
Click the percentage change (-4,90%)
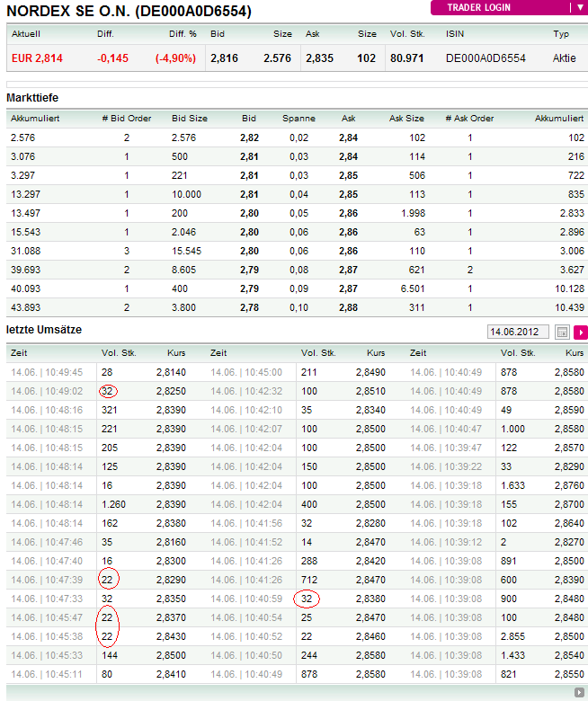(x=175, y=58)
